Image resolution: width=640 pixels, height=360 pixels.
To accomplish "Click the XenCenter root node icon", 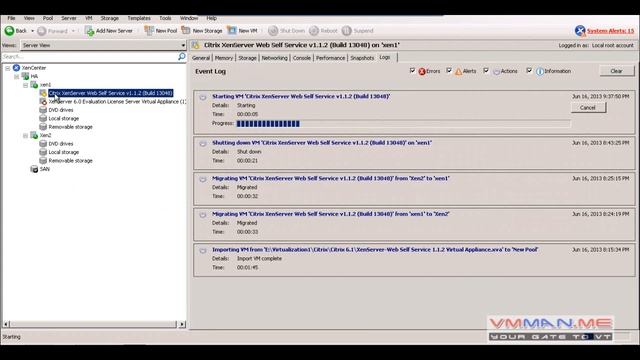I will pyautogui.click(x=16, y=68).
